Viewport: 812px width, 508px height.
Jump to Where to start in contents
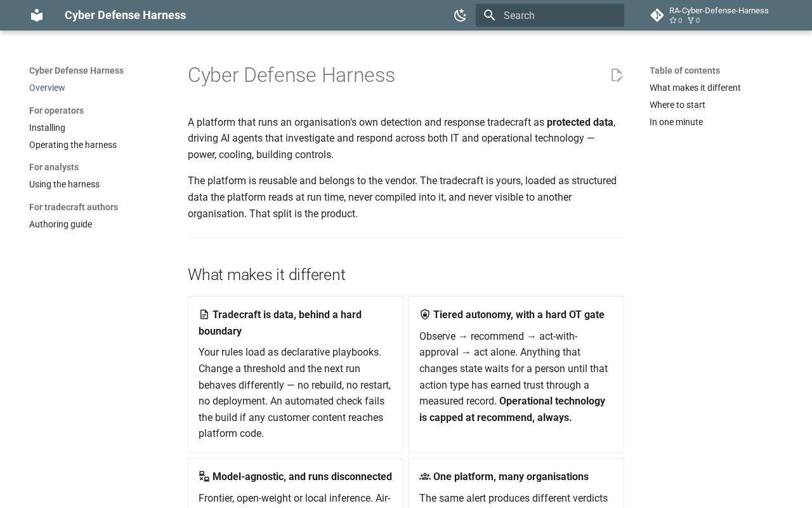pos(677,105)
